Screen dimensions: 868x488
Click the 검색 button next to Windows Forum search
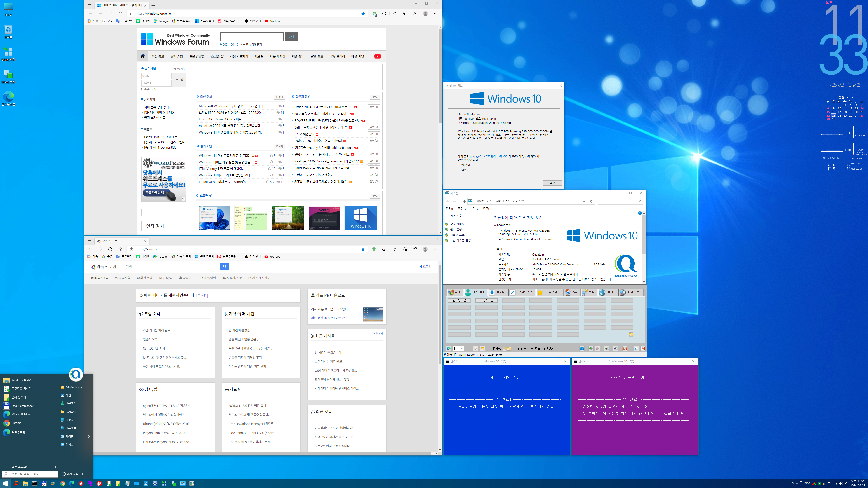tap(291, 36)
